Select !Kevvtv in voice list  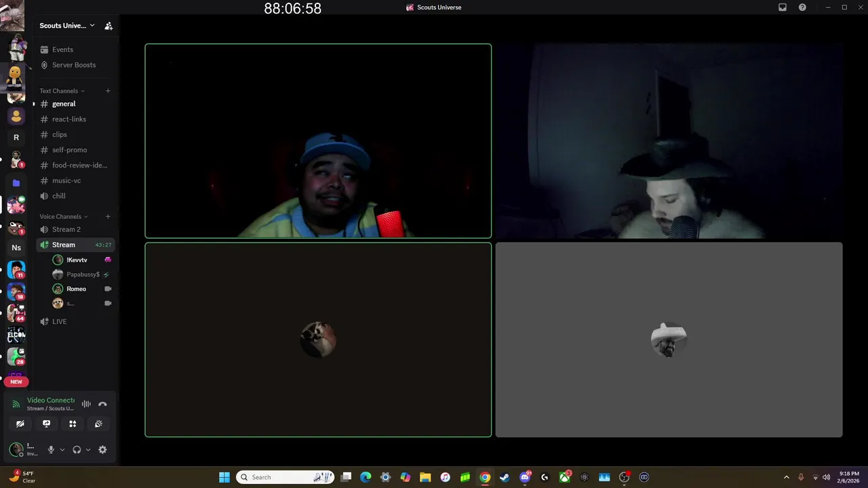point(81,260)
